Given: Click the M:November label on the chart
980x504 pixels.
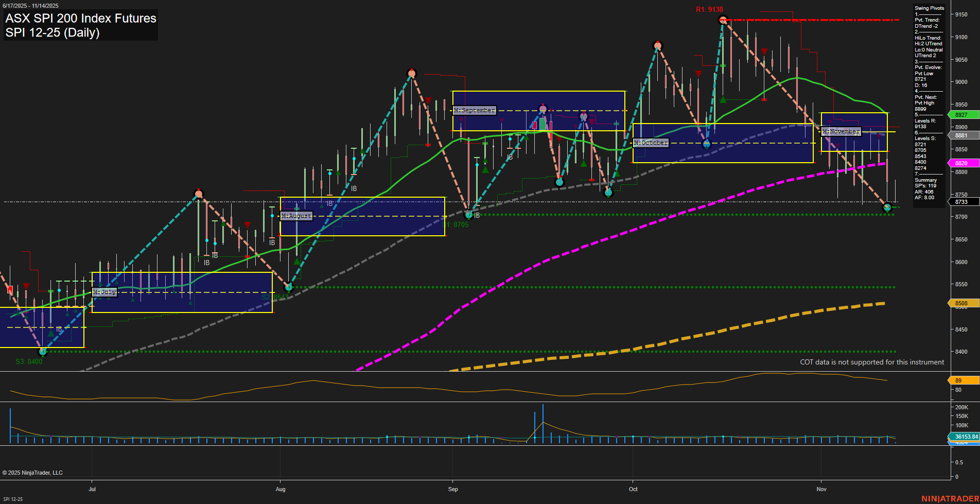Looking at the screenshot, I should click(841, 131).
